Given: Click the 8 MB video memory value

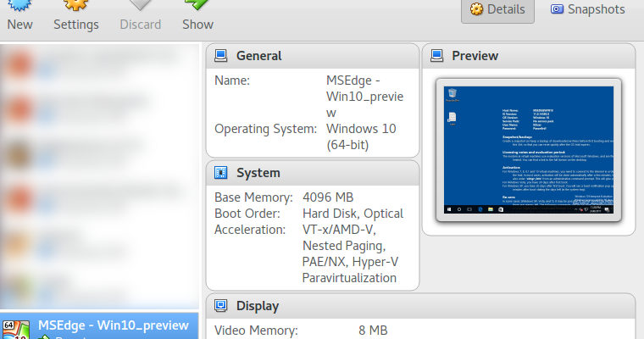Looking at the screenshot, I should coord(373,330).
